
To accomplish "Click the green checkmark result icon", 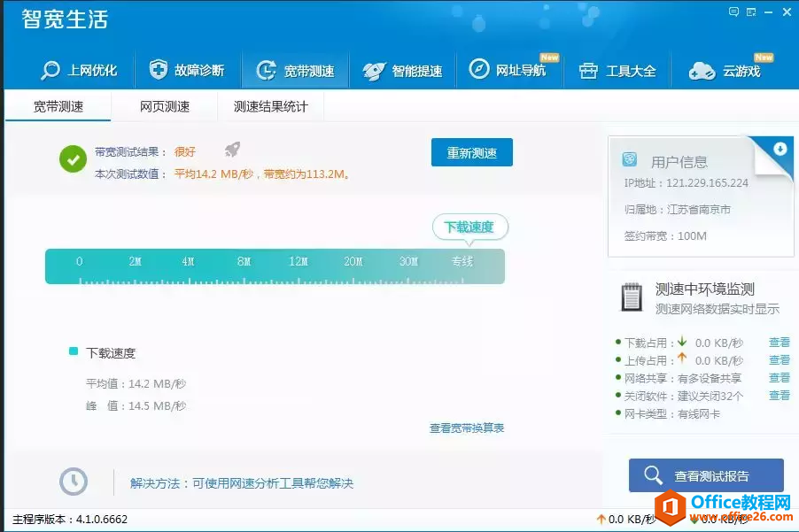I will (x=73, y=158).
